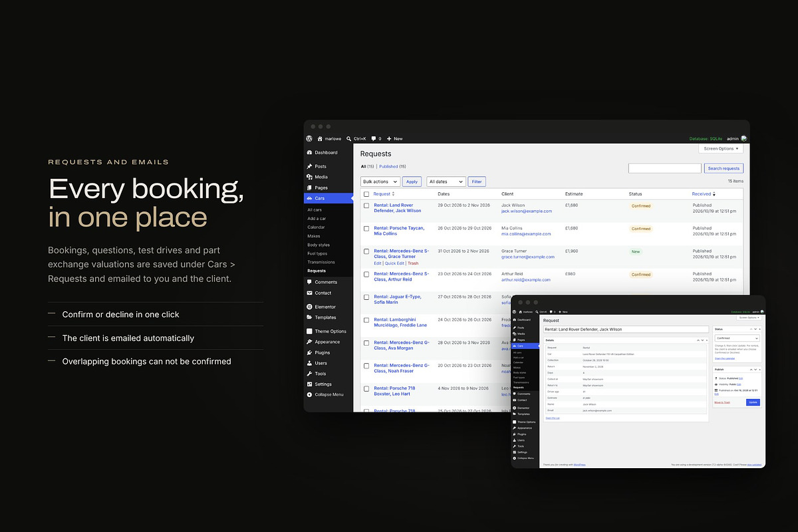Click Move to Trash in Request window
Screen dimensions: 798x532
point(722,402)
